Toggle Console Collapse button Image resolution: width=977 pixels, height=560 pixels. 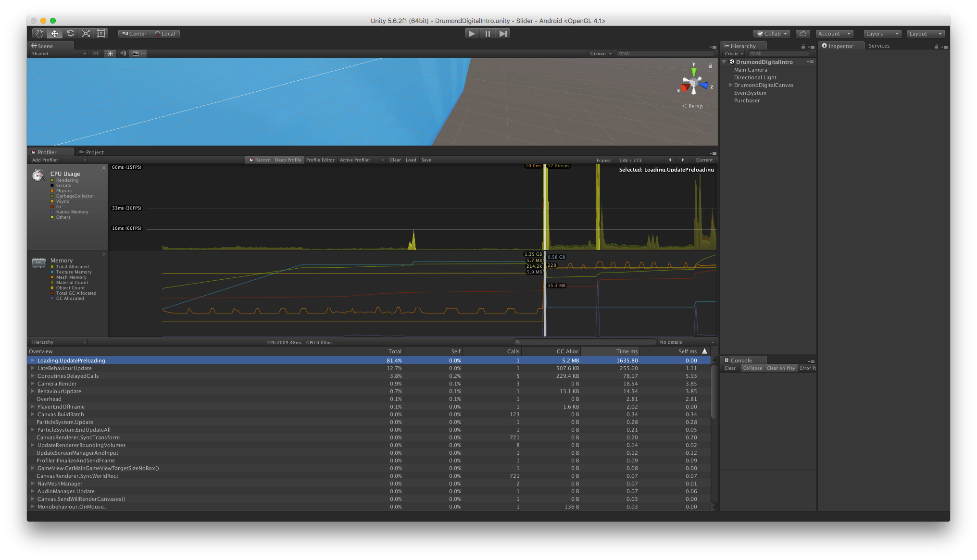pos(752,368)
